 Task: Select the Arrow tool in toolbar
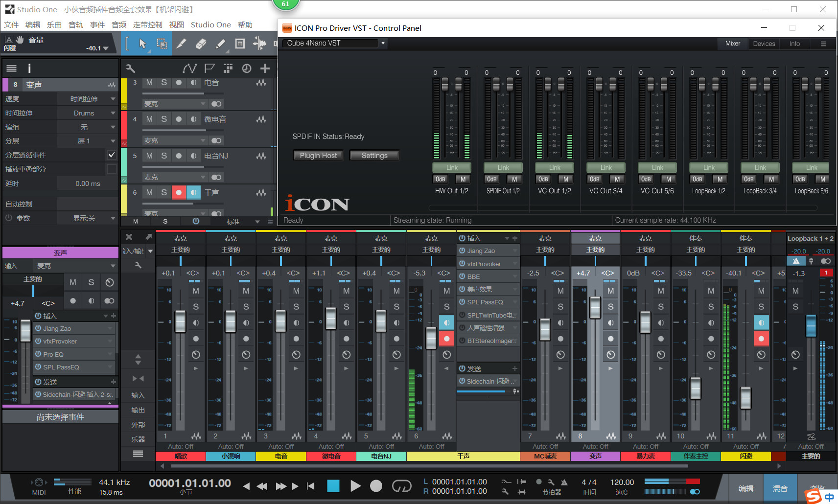142,44
